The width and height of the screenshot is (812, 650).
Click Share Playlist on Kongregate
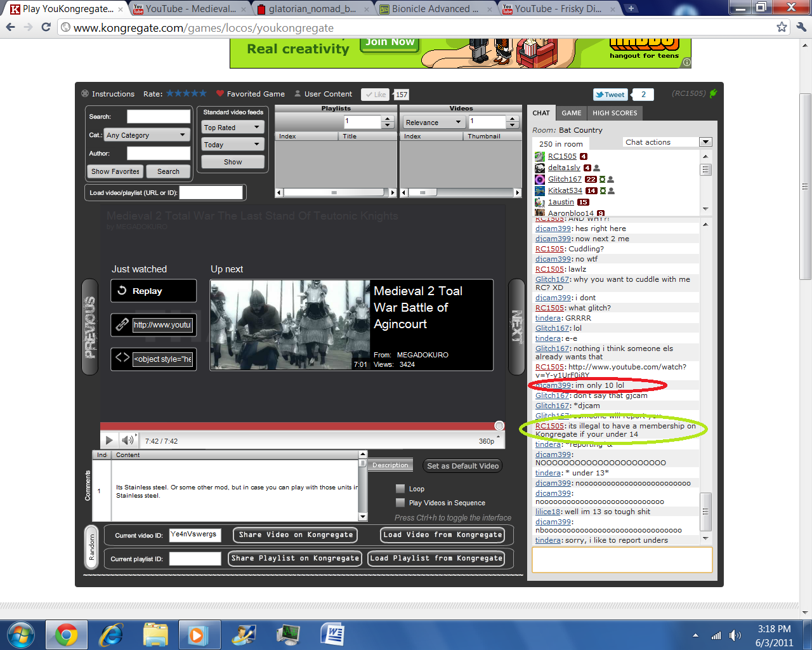(295, 558)
